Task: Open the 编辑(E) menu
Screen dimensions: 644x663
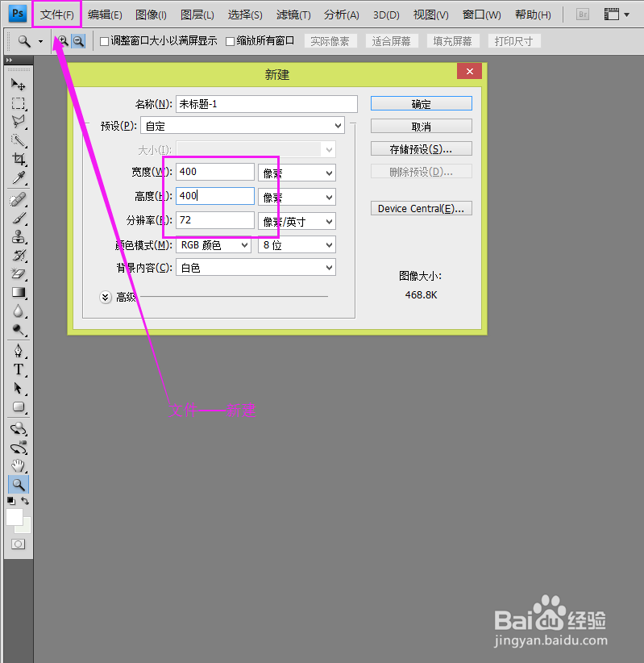Action: point(105,15)
